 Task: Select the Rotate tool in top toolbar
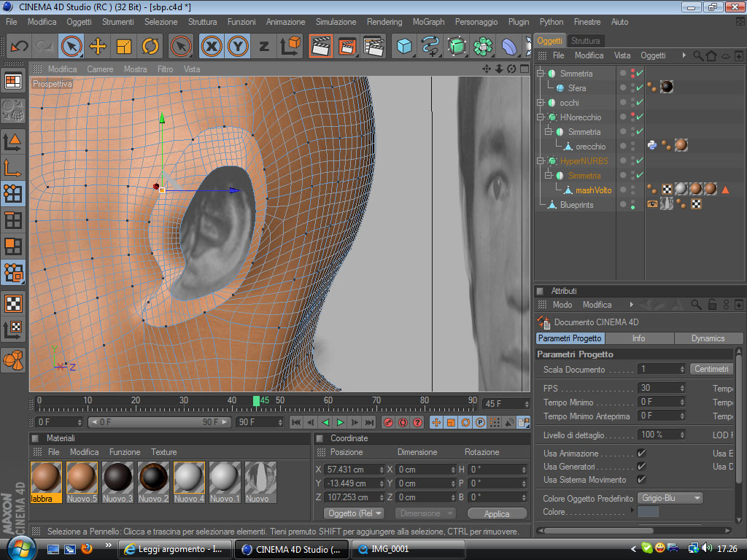pos(150,47)
